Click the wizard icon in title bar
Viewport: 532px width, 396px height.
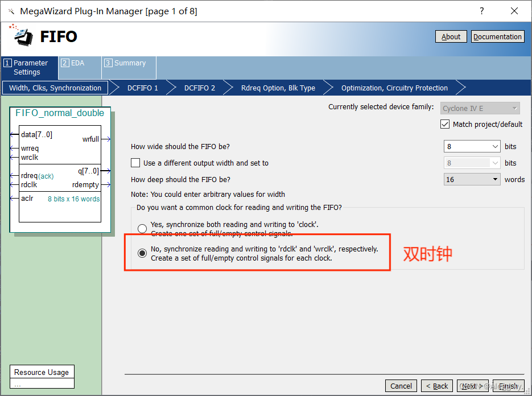[x=11, y=11]
